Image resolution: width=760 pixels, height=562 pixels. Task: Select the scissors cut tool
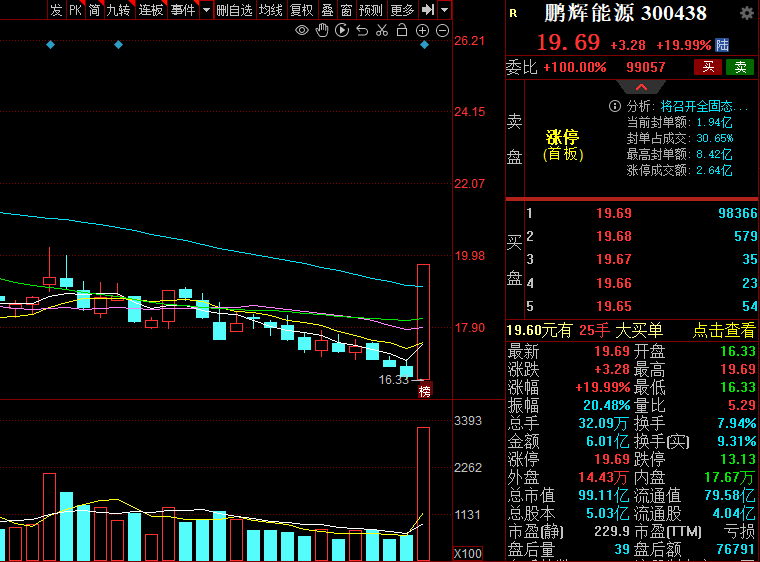(382, 30)
